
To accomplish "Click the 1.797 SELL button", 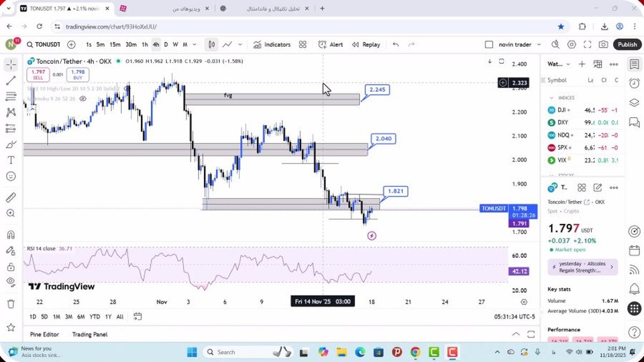I will (x=38, y=75).
